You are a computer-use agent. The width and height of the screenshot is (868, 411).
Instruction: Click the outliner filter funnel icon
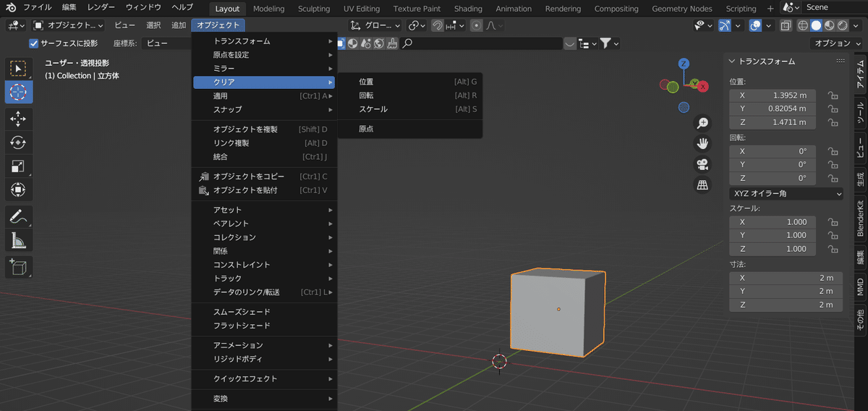(605, 44)
